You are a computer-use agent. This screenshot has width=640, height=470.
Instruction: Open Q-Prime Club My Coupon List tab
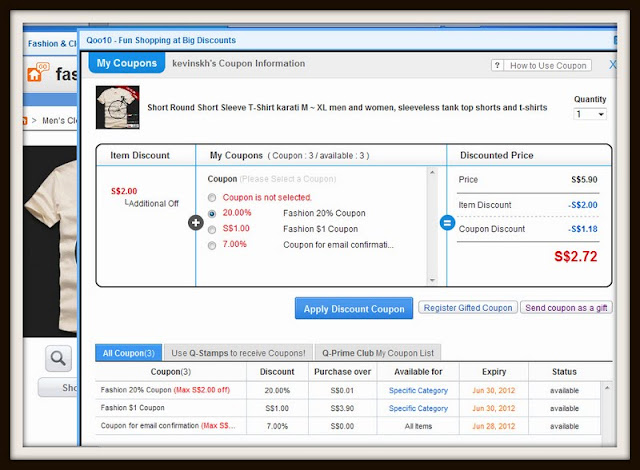click(378, 353)
